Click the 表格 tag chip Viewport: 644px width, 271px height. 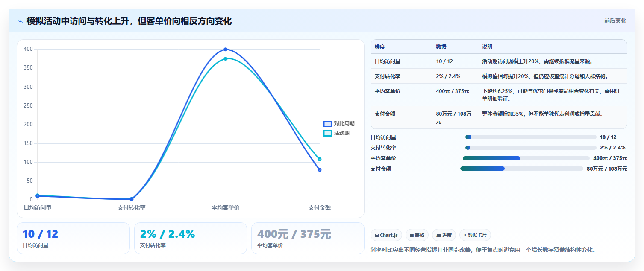point(417,235)
